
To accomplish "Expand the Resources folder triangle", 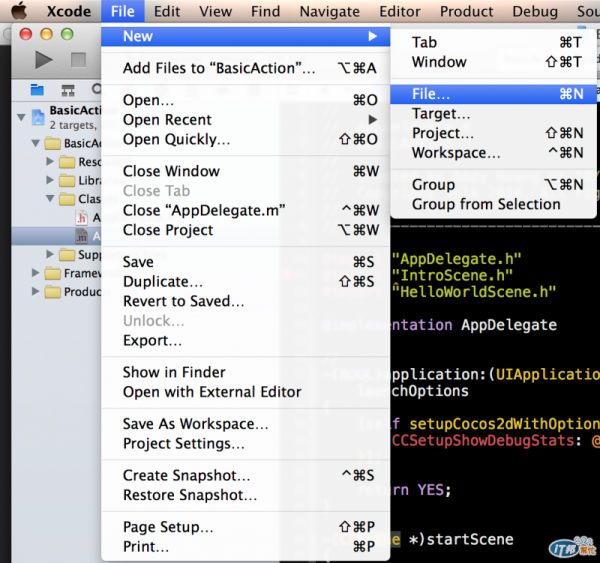I will (x=50, y=161).
